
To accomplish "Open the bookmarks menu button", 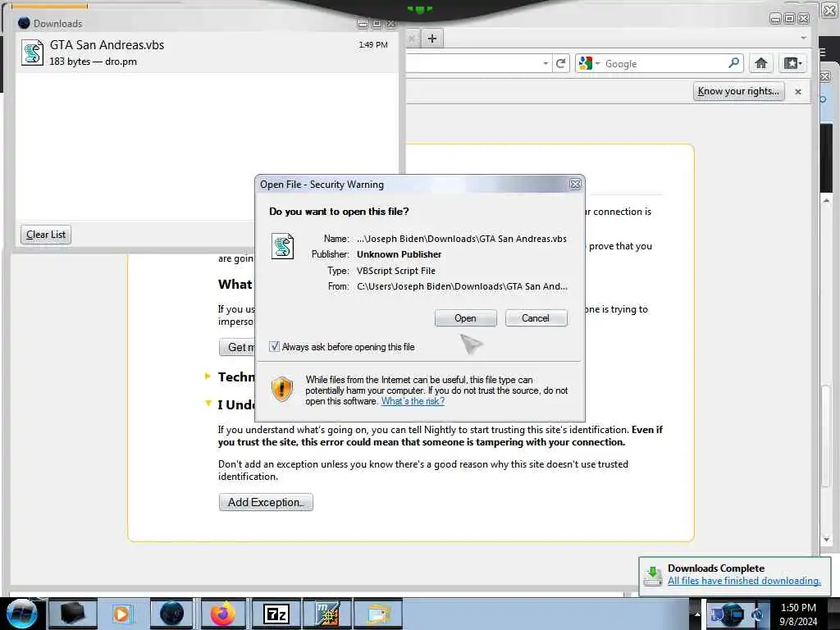I will [792, 63].
